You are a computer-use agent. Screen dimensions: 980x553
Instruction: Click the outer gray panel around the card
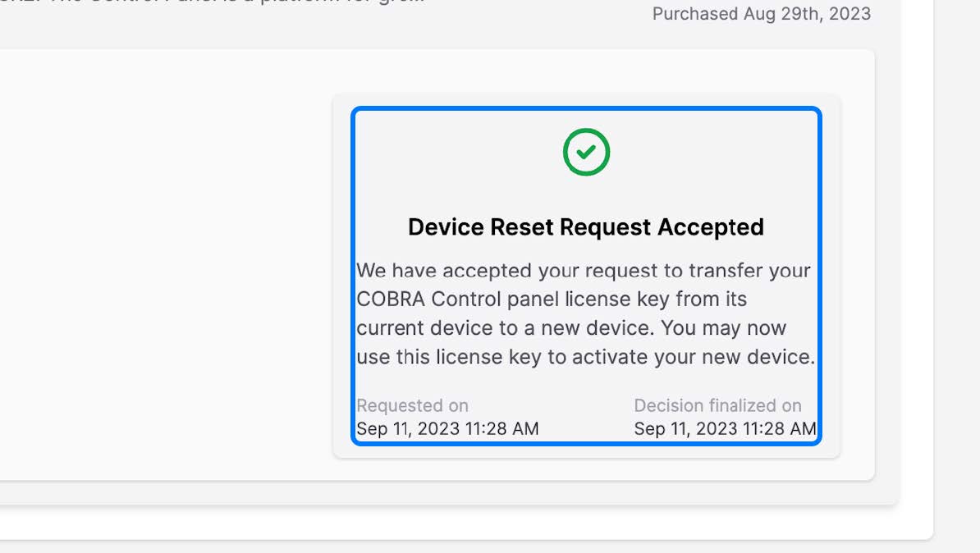(x=586, y=276)
